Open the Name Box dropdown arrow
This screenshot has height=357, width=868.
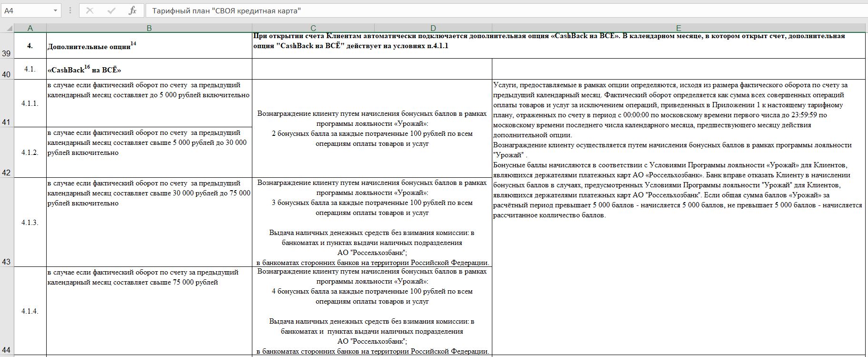[x=55, y=10]
